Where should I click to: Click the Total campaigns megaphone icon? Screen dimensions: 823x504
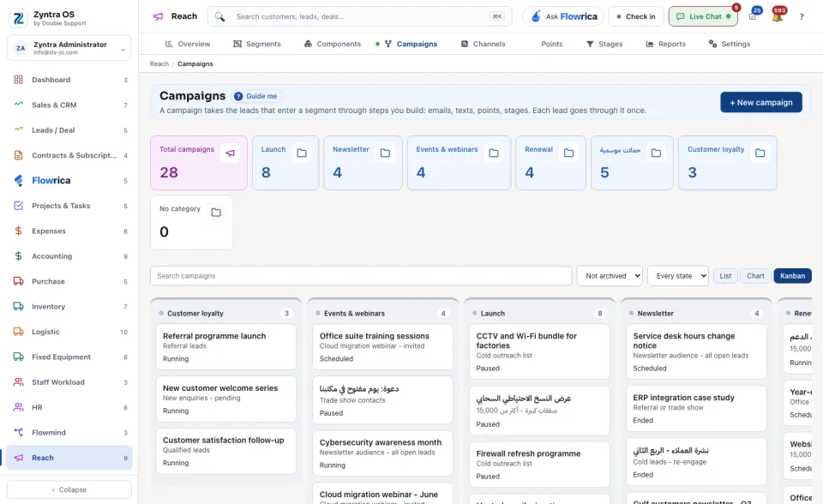point(230,153)
